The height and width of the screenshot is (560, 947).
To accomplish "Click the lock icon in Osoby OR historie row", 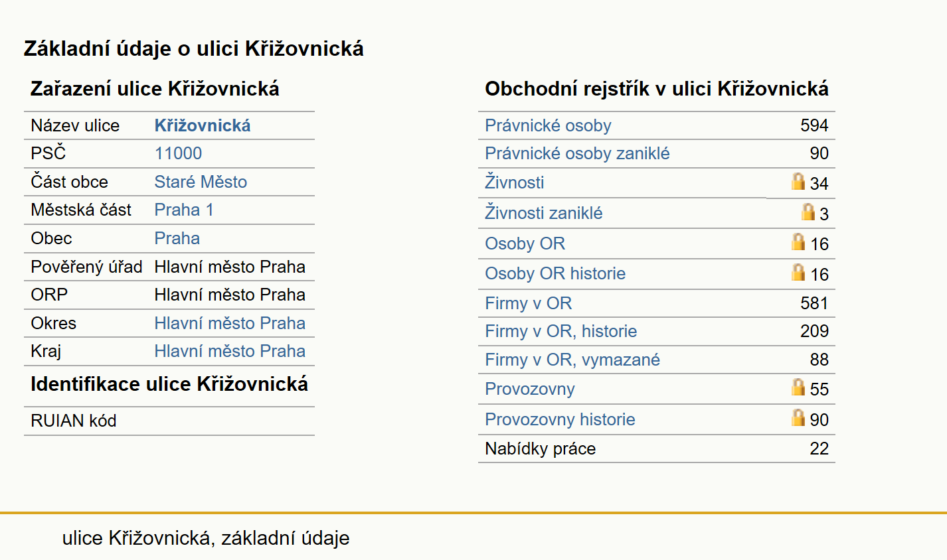I will point(798,272).
